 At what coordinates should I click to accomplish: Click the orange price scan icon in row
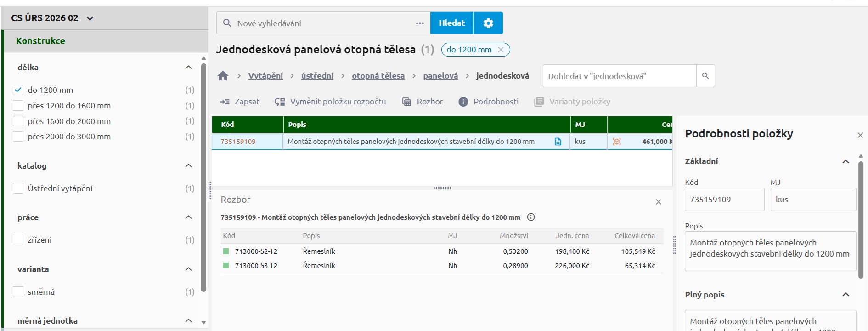(617, 142)
